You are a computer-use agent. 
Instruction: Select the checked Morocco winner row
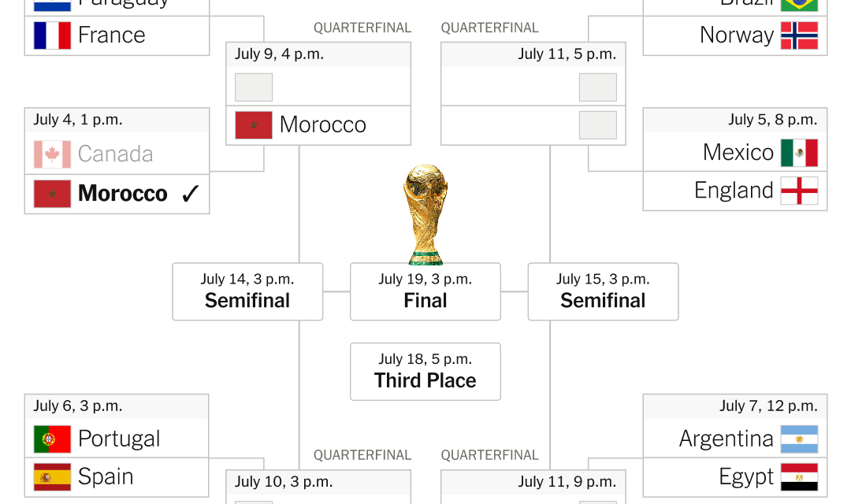(117, 194)
